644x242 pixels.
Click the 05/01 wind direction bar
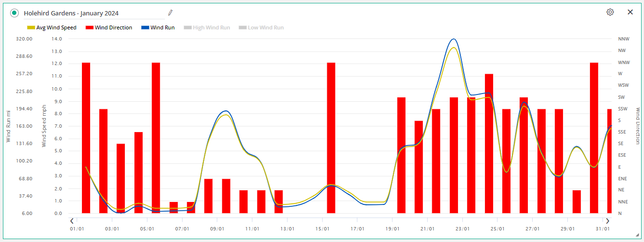(x=156, y=138)
